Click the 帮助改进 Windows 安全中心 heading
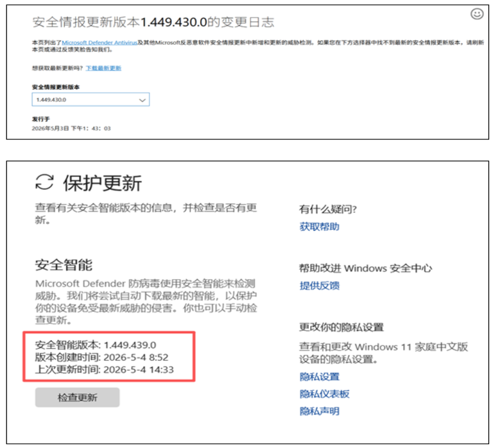This screenshot has height=448, width=493. [366, 268]
